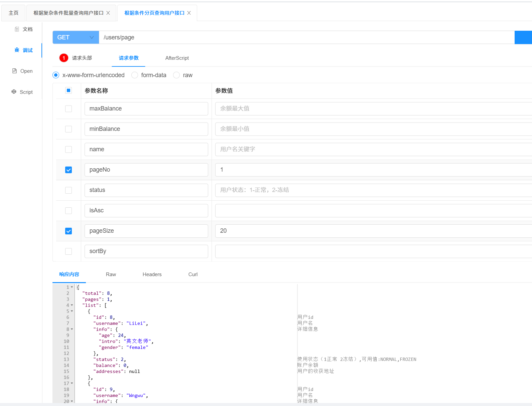Enable the isAsc parameter checkbox
This screenshot has height=406, width=532.
(69, 211)
